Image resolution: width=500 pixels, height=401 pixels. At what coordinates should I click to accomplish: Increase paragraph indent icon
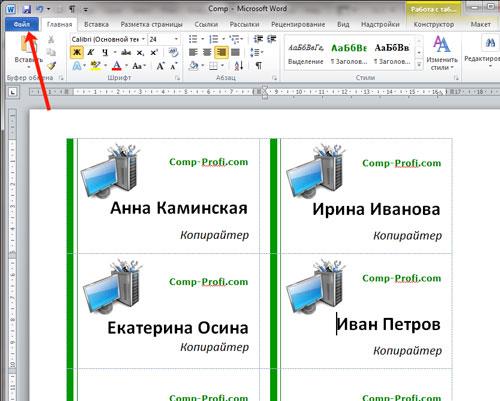point(272,39)
